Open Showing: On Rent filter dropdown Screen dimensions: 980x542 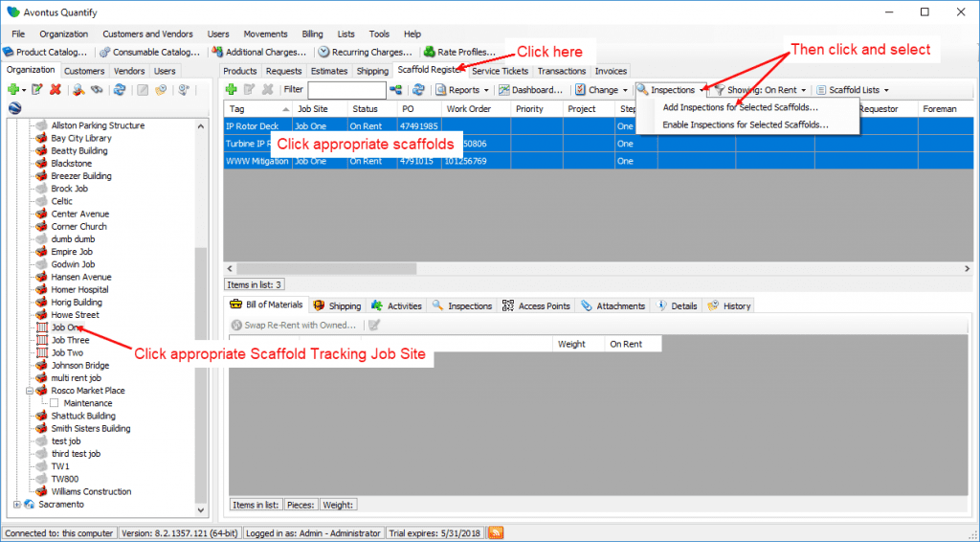click(761, 90)
